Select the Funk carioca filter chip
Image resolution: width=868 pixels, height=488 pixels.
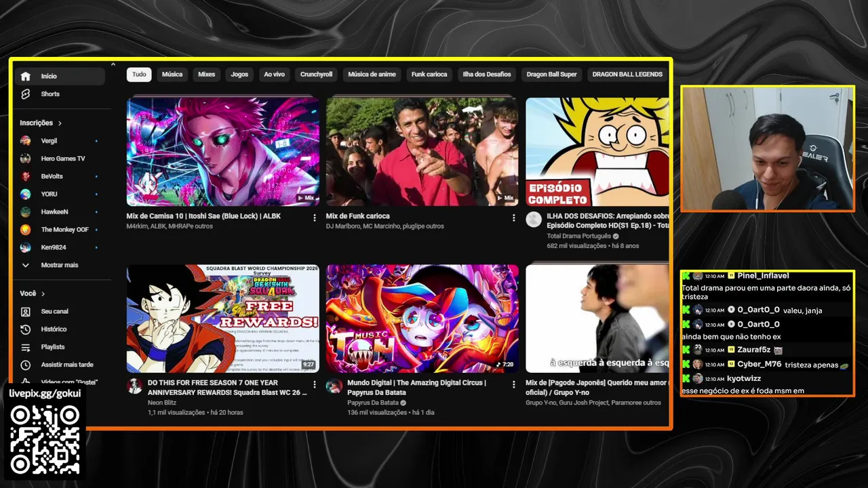point(429,75)
